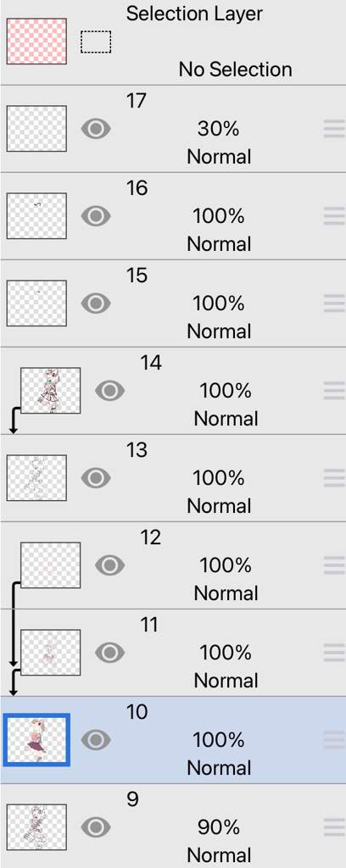Screen dimensions: 346x868
Task: Click the clipping arrow beside layer 14
Action: coord(14,420)
